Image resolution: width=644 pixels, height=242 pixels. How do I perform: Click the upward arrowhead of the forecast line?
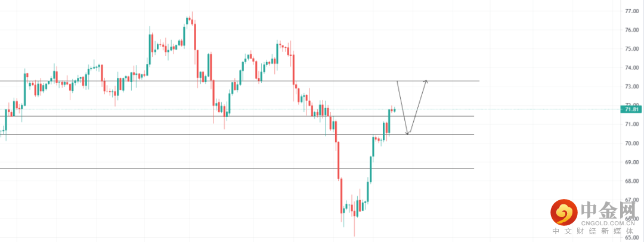(x=426, y=81)
